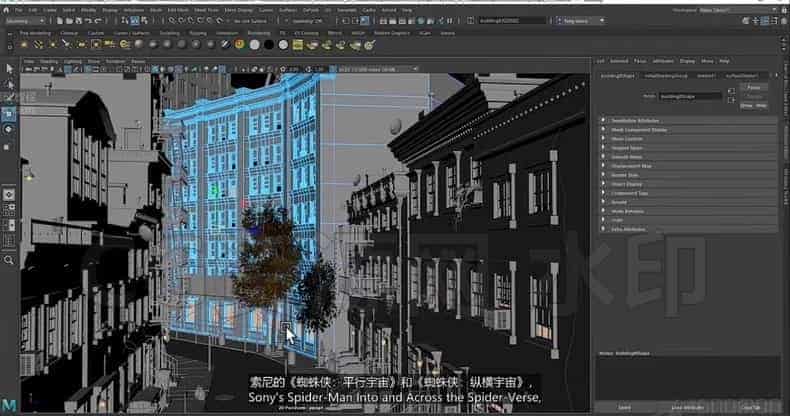Toggle Attribute Editor sidebar button top right
The width and height of the screenshot is (790, 416).
[x=765, y=21]
